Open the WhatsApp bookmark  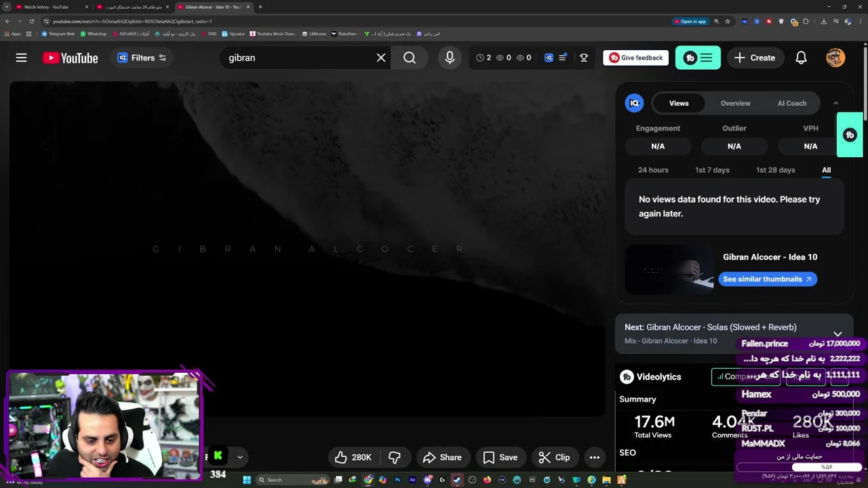94,33
